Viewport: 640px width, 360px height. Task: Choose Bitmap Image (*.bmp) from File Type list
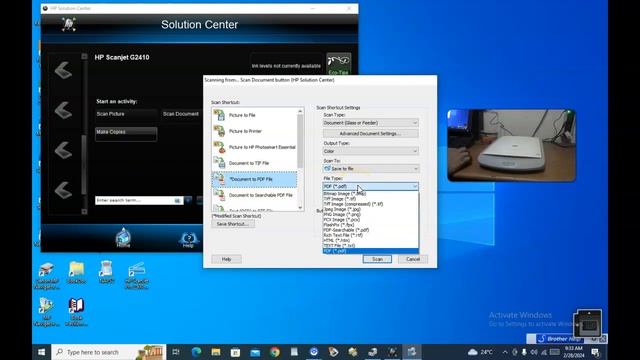(371, 194)
